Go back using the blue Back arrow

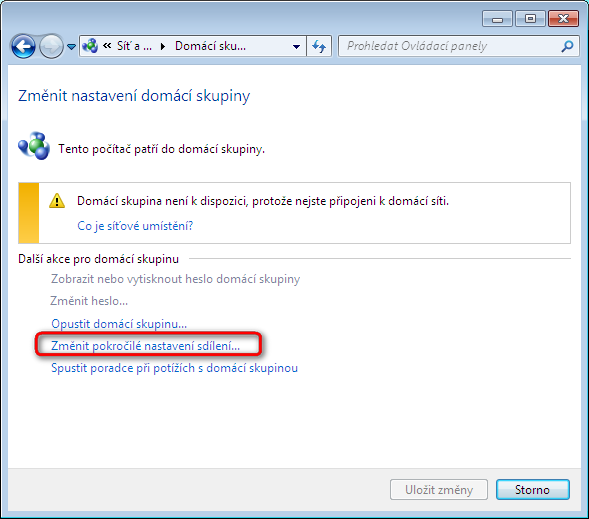pyautogui.click(x=23, y=47)
